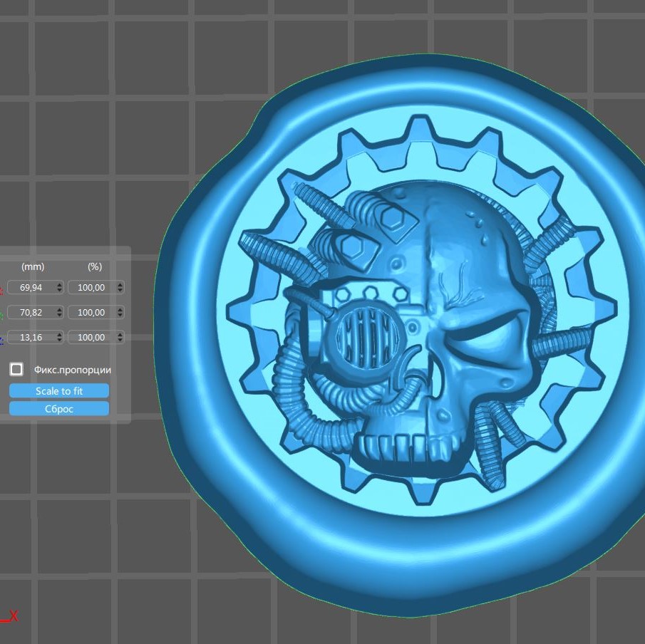Click the Y percentage field showing 100,00
The width and height of the screenshot is (645, 644).
click(91, 312)
